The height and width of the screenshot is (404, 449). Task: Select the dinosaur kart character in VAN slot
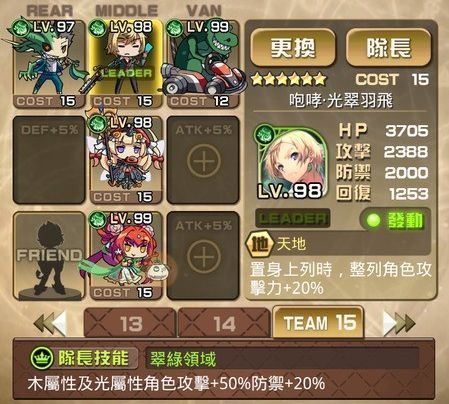coord(203,63)
